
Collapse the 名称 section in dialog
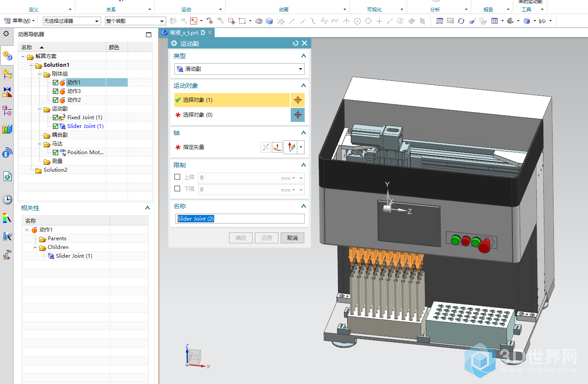coord(303,206)
